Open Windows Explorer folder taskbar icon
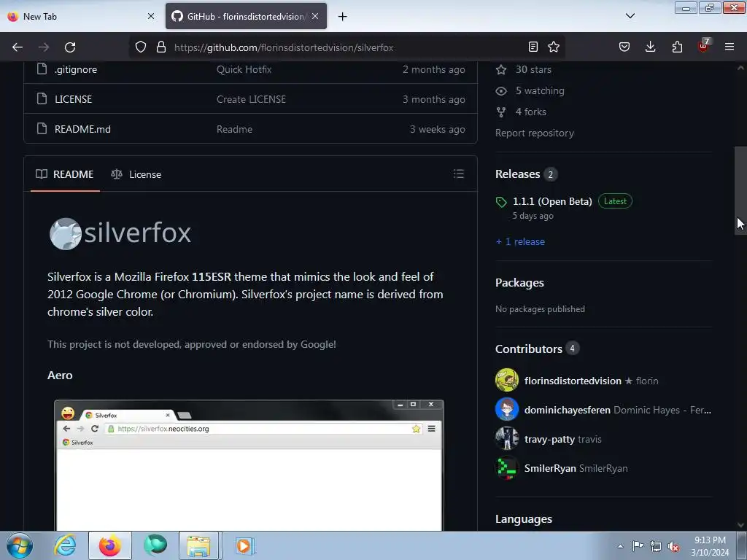Image resolution: width=747 pixels, height=560 pixels. click(198, 545)
